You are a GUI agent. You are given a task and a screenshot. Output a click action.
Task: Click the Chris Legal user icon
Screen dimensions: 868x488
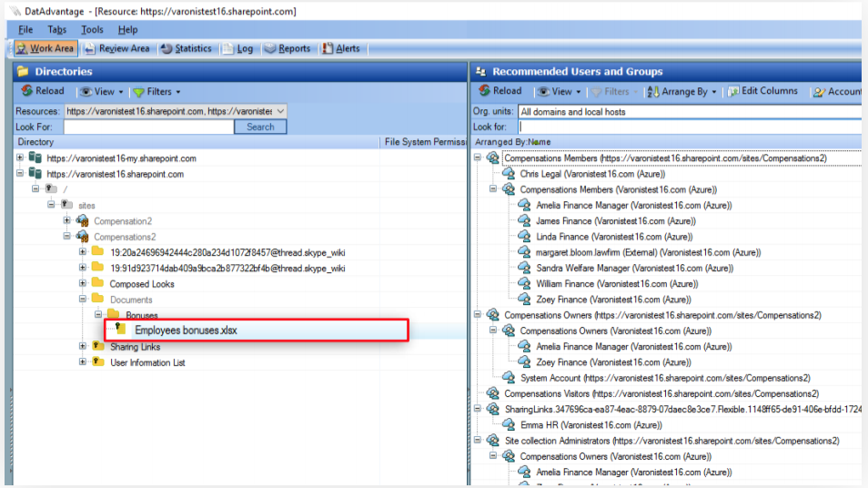(509, 173)
